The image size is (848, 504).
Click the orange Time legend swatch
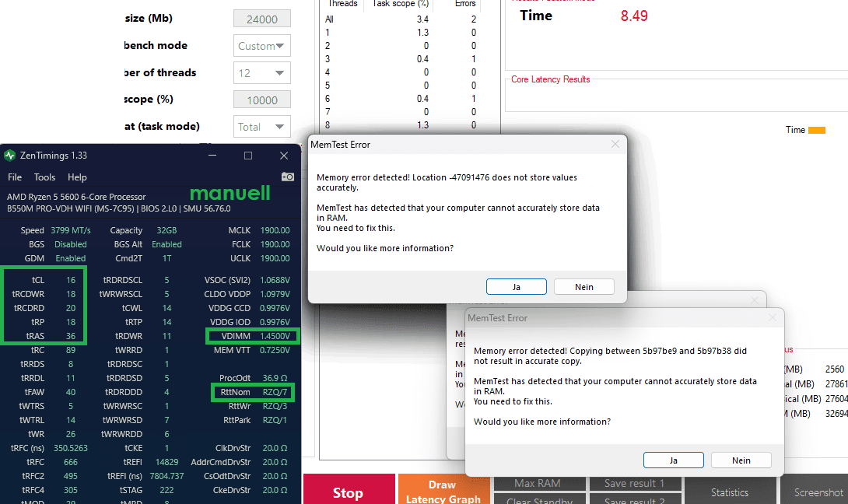point(817,130)
